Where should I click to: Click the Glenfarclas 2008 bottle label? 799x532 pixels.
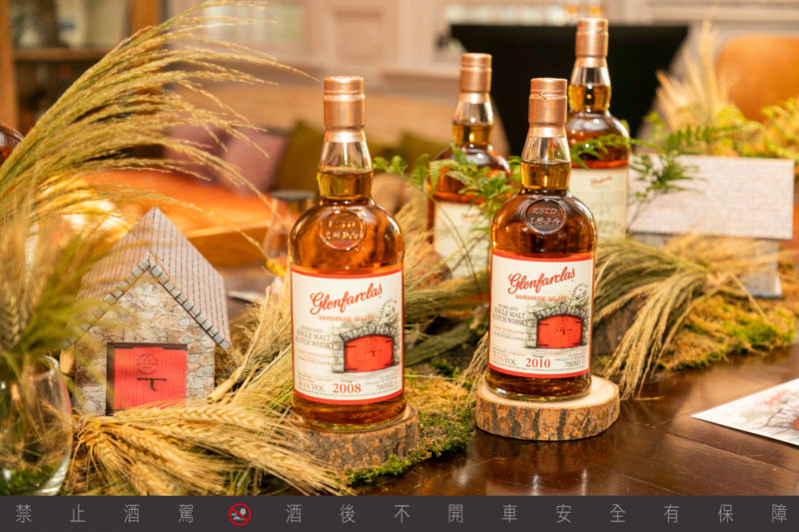coord(347,334)
